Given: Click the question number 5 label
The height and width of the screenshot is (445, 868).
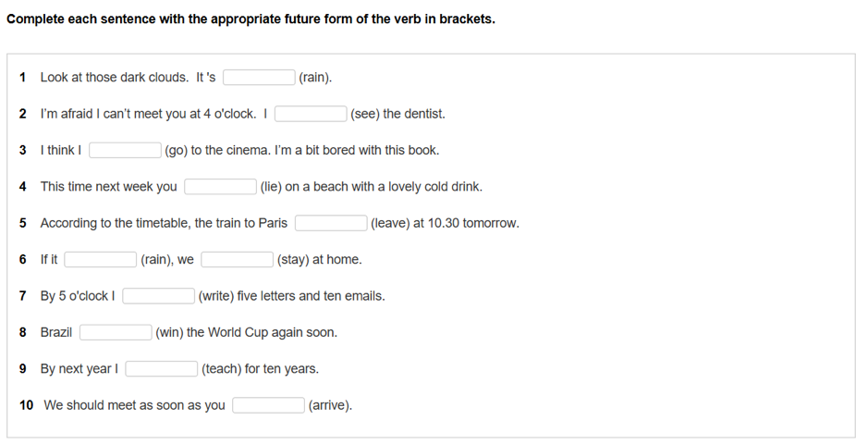Looking at the screenshot, I should tap(23, 223).
